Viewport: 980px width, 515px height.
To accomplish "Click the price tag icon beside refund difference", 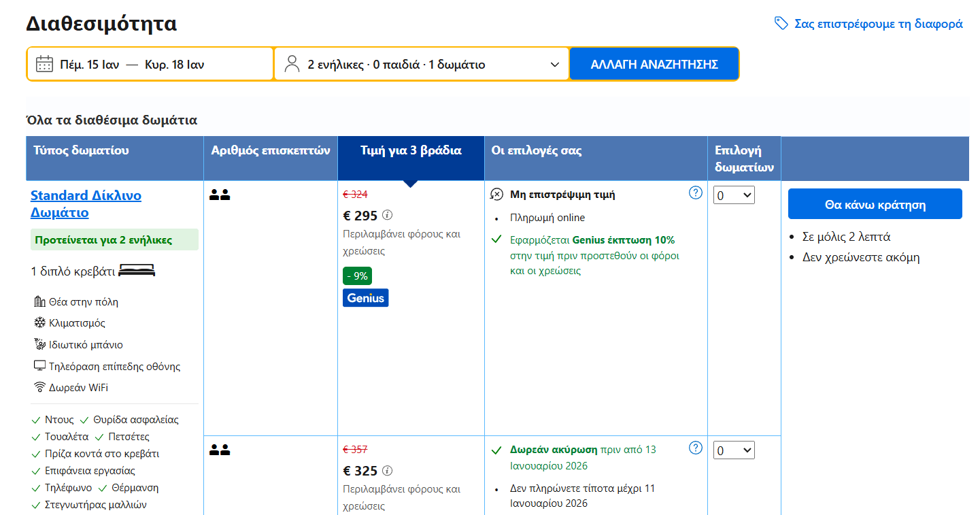I will pos(781,23).
